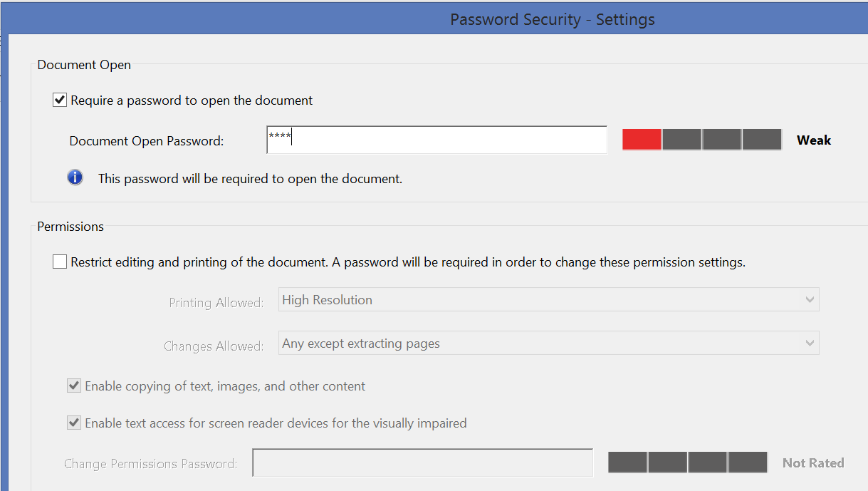Image resolution: width=868 pixels, height=491 pixels.
Task: Toggle Enable text access for screen reader devices
Action: [74, 422]
